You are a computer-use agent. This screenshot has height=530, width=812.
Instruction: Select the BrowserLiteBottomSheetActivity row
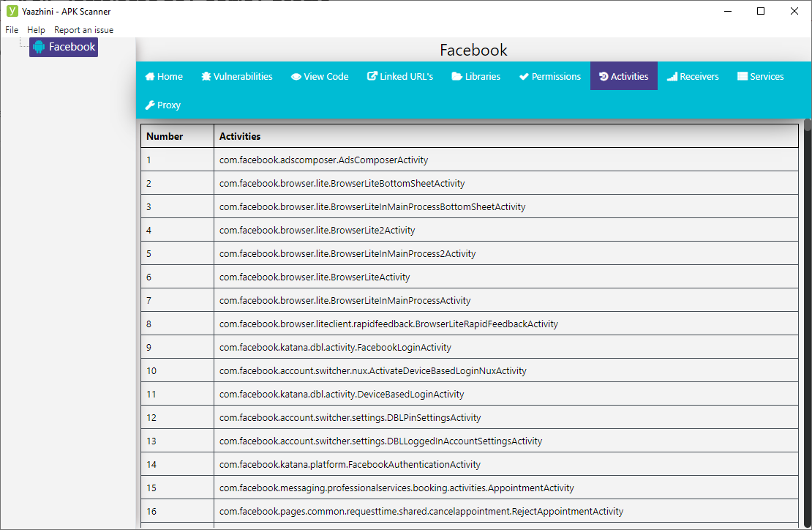tap(470, 183)
